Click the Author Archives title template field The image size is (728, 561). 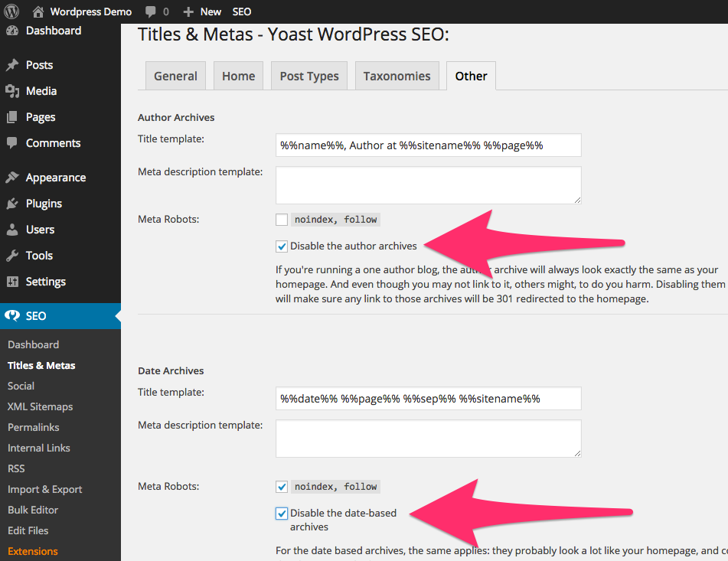coord(428,145)
